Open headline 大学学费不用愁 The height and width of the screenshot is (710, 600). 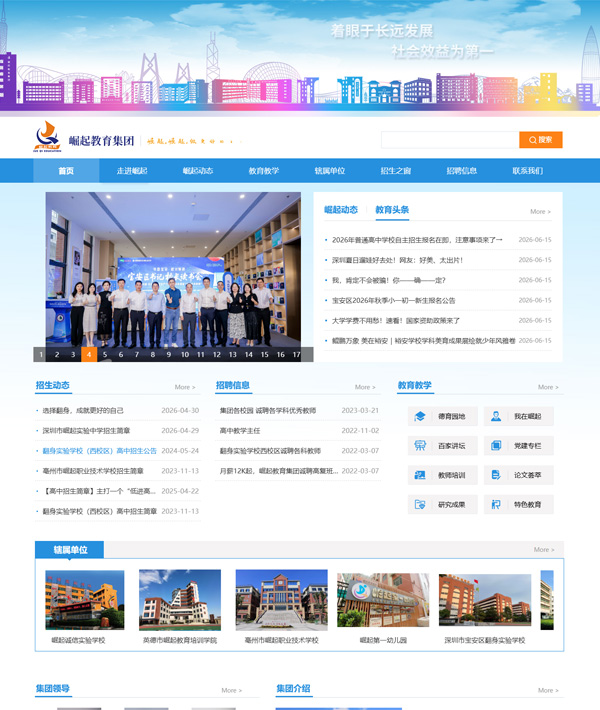pyautogui.click(x=396, y=321)
